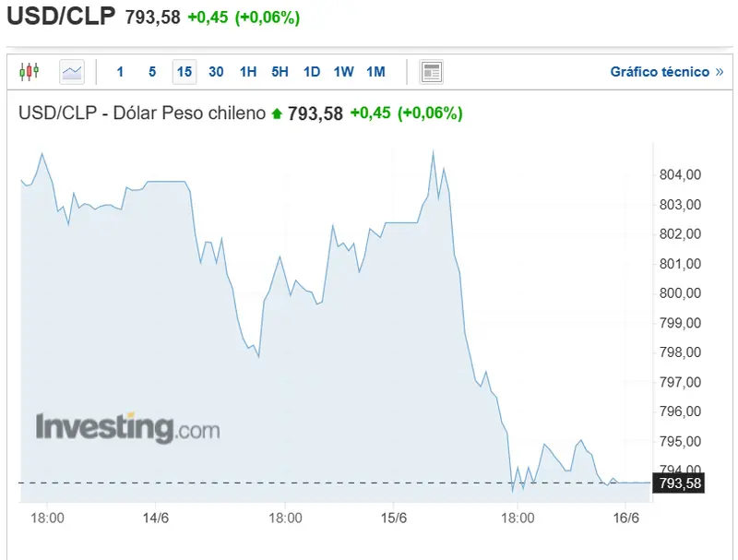The width and height of the screenshot is (738, 560).
Task: Click the chart line preview icon
Action: pyautogui.click(x=72, y=71)
